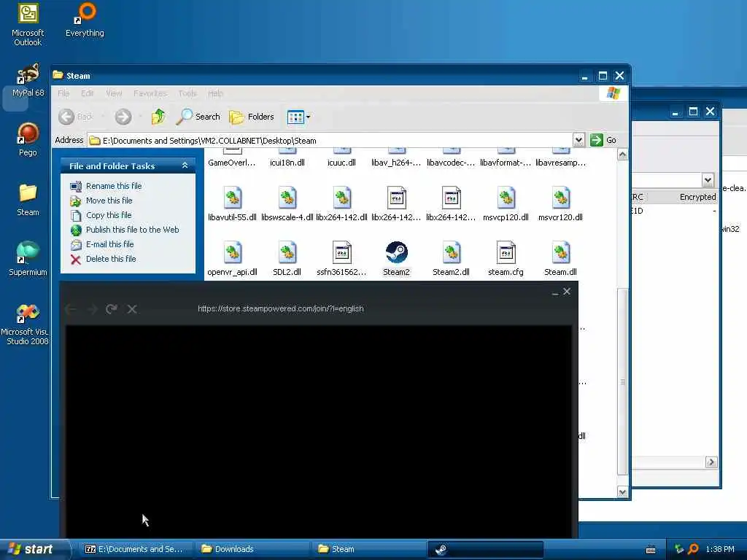Click Publish this file to the Web
Image resolution: width=747 pixels, height=560 pixels.
click(124, 230)
